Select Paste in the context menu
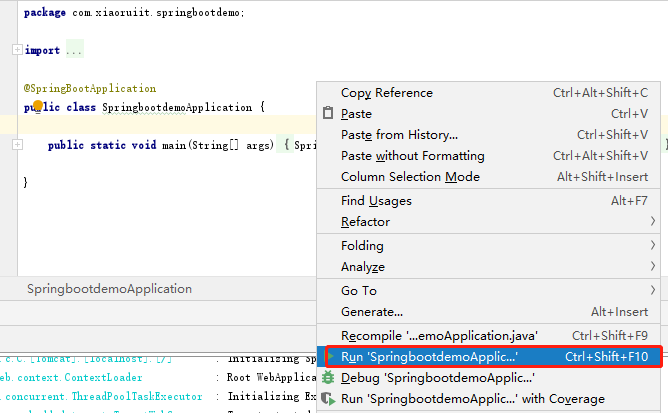The image size is (668, 413). pyautogui.click(x=489, y=113)
